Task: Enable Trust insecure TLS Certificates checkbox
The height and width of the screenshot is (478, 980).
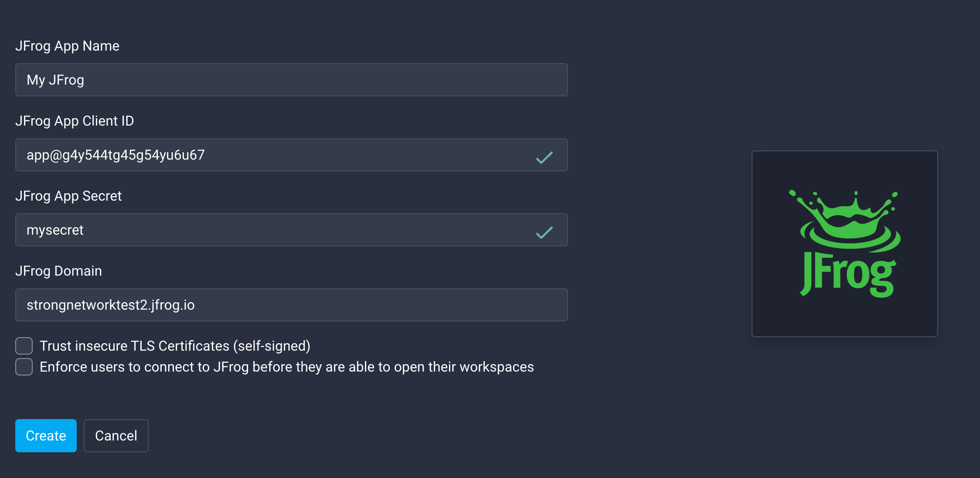Action: click(24, 346)
